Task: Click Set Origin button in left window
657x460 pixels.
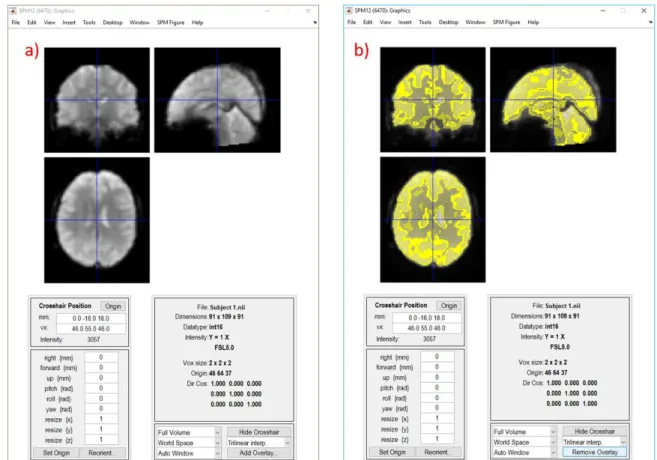Action: pyautogui.click(x=56, y=453)
